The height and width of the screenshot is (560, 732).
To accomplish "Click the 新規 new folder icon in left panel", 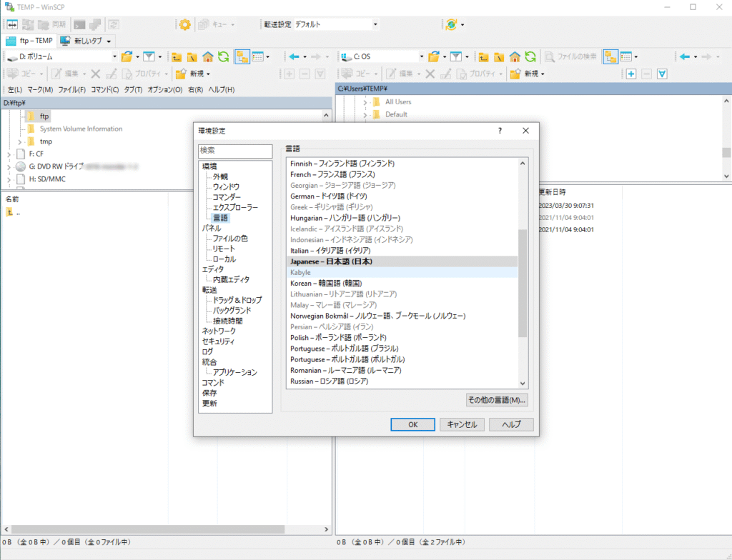I will pos(181,74).
